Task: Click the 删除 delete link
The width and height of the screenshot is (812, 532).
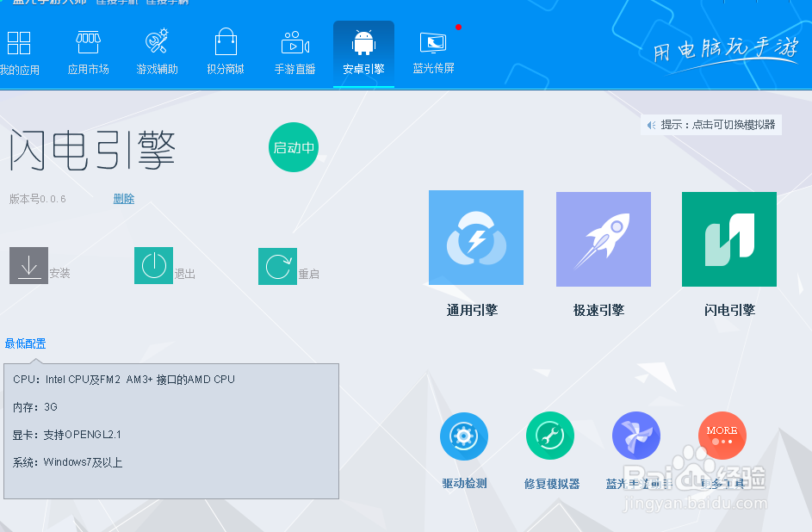Action: coord(124,199)
